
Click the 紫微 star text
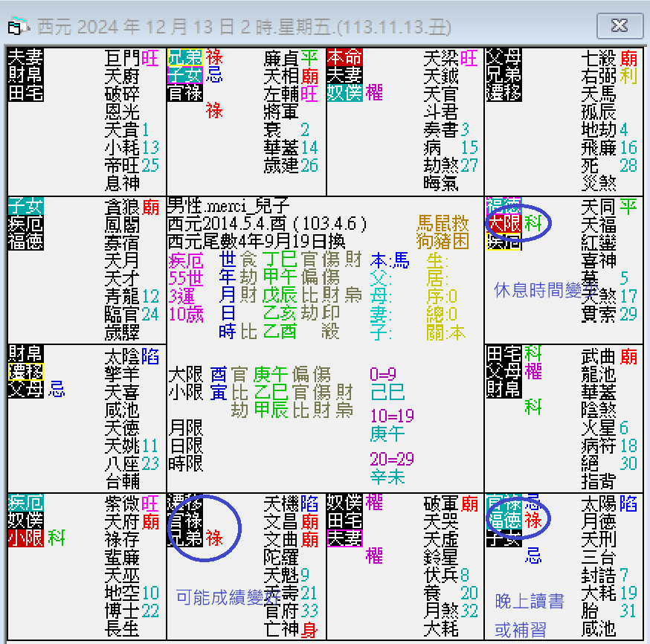point(122,504)
